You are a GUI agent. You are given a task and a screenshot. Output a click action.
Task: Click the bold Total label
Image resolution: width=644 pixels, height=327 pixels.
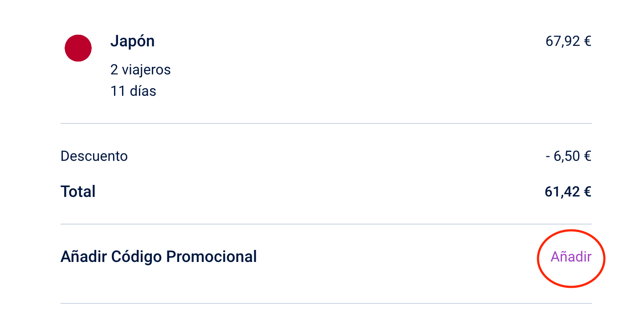(x=78, y=192)
